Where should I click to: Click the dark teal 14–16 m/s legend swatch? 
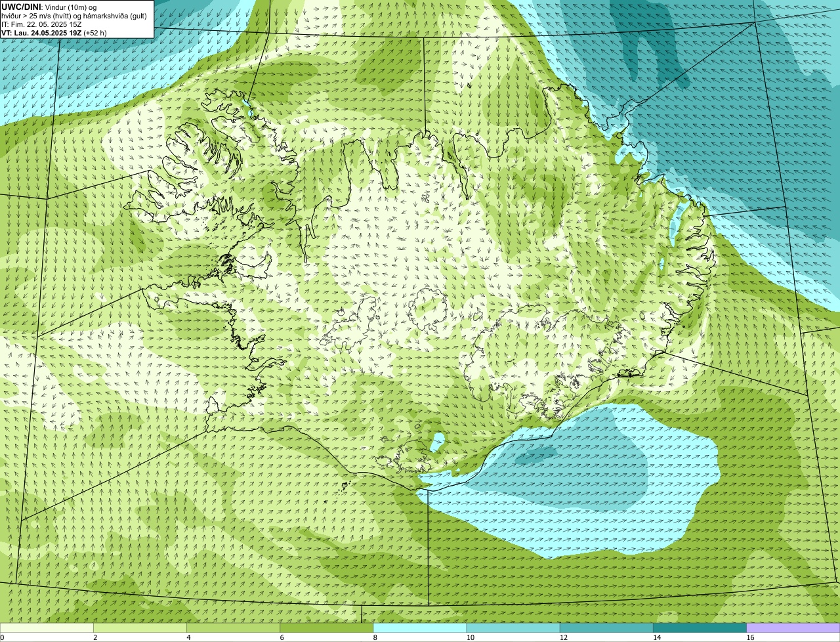pyautogui.click(x=700, y=628)
